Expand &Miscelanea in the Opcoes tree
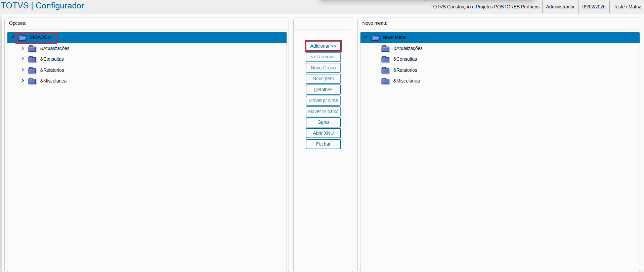Screen dimensions: 644x272 tap(23, 81)
